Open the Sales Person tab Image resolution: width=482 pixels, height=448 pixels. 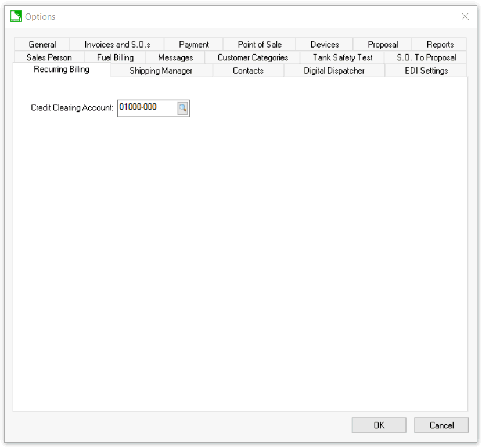(49, 57)
